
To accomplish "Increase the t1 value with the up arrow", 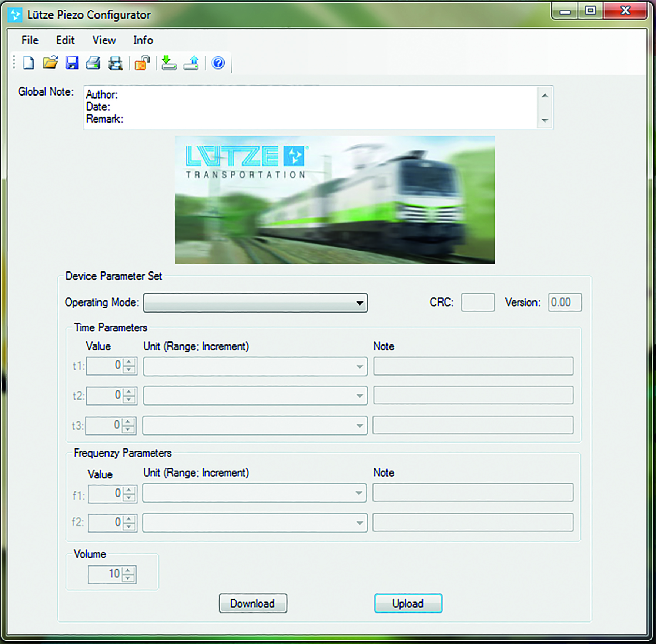I will tap(129, 362).
